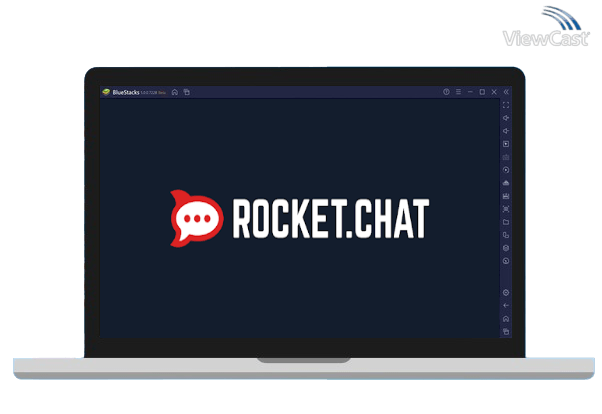
Task: Close the BlueStacks window
Action: pyautogui.click(x=494, y=92)
